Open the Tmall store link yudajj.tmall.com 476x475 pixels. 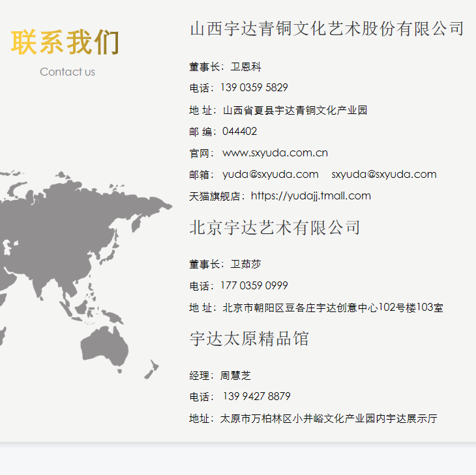tap(310, 195)
